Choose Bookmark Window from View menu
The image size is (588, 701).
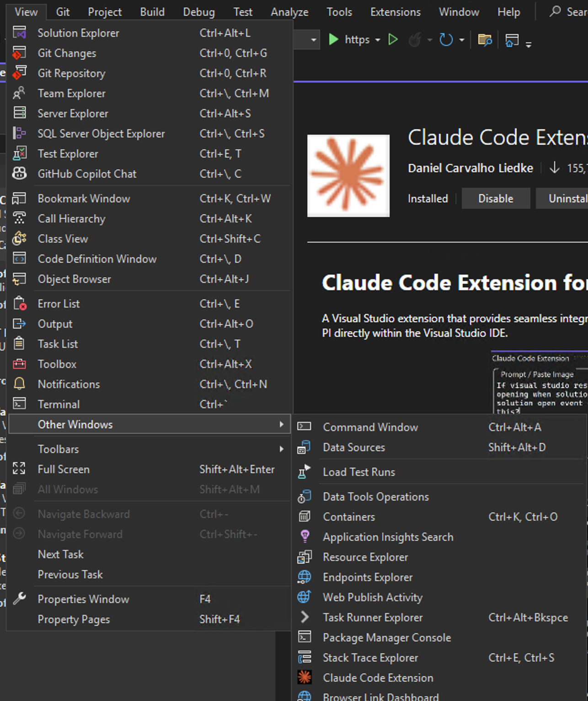point(150,199)
